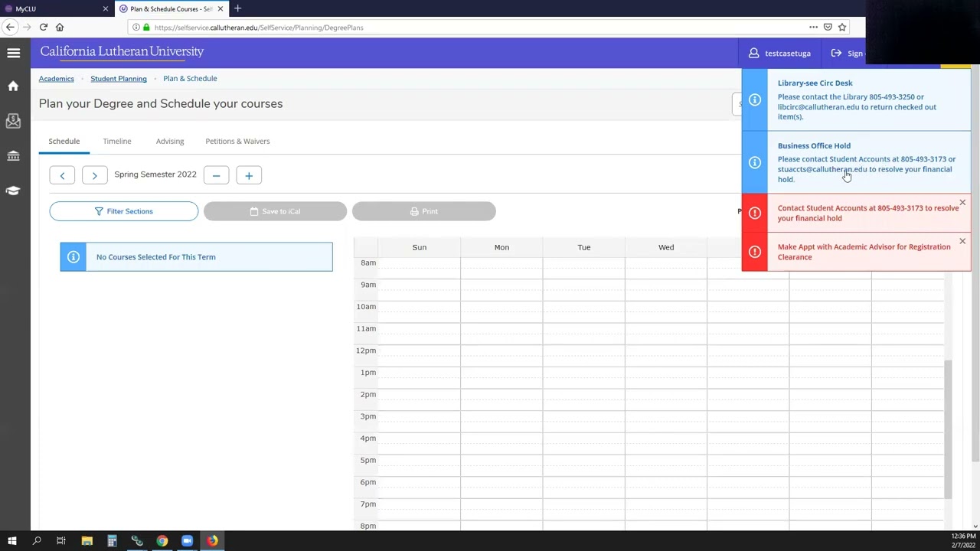The image size is (980, 551).
Task: Click the Library notification info icon
Action: [755, 99]
